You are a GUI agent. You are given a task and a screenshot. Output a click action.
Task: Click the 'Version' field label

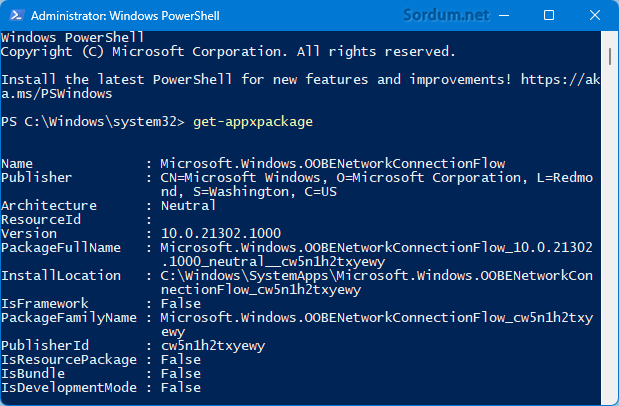pyautogui.click(x=29, y=234)
